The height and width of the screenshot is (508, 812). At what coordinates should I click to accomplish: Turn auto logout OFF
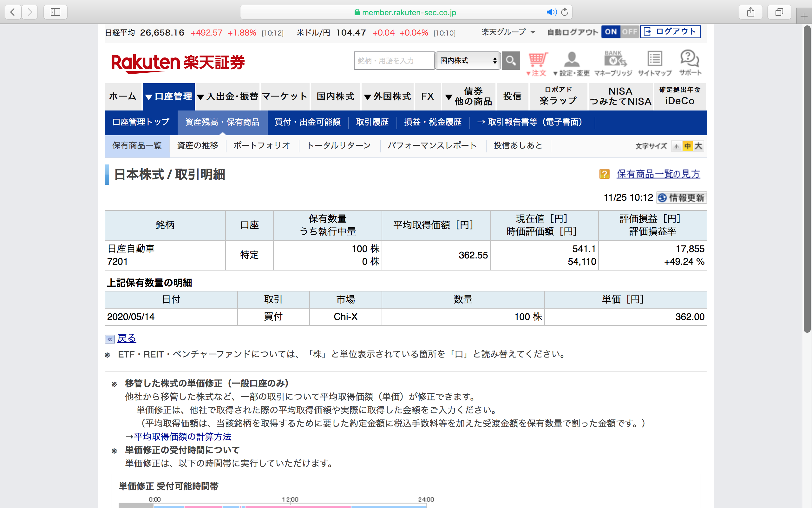tap(630, 32)
